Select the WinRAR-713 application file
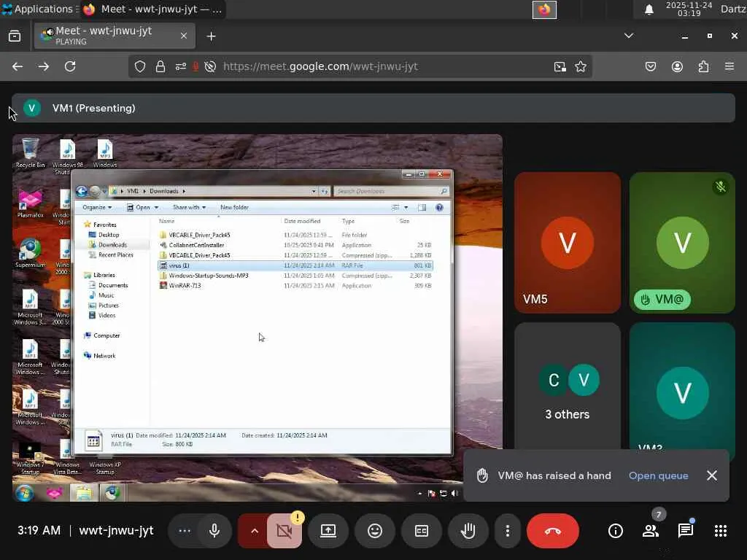Image resolution: width=747 pixels, height=560 pixels. click(x=295, y=285)
